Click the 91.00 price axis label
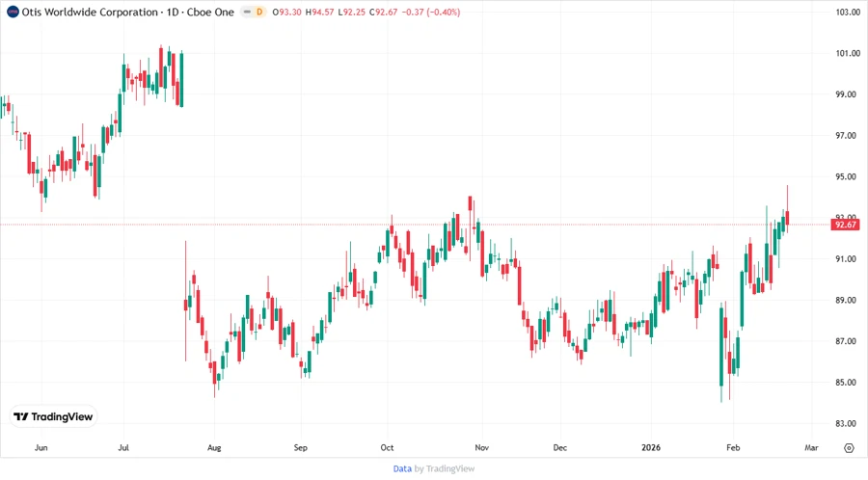 coord(845,259)
